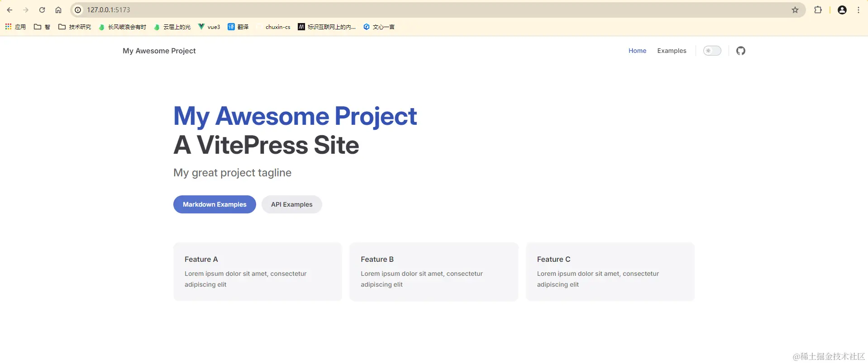This screenshot has width=868, height=364.
Task: Open the 云层上的光 bookmark
Action: (x=172, y=27)
